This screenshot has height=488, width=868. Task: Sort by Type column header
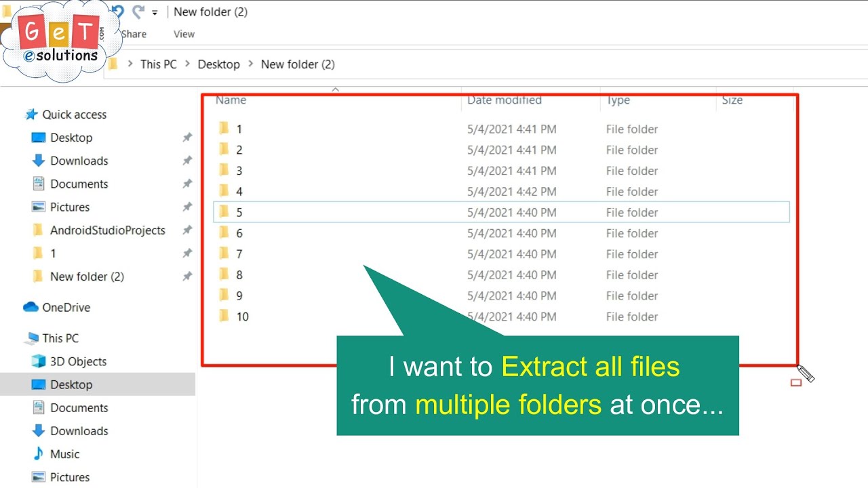coord(618,100)
